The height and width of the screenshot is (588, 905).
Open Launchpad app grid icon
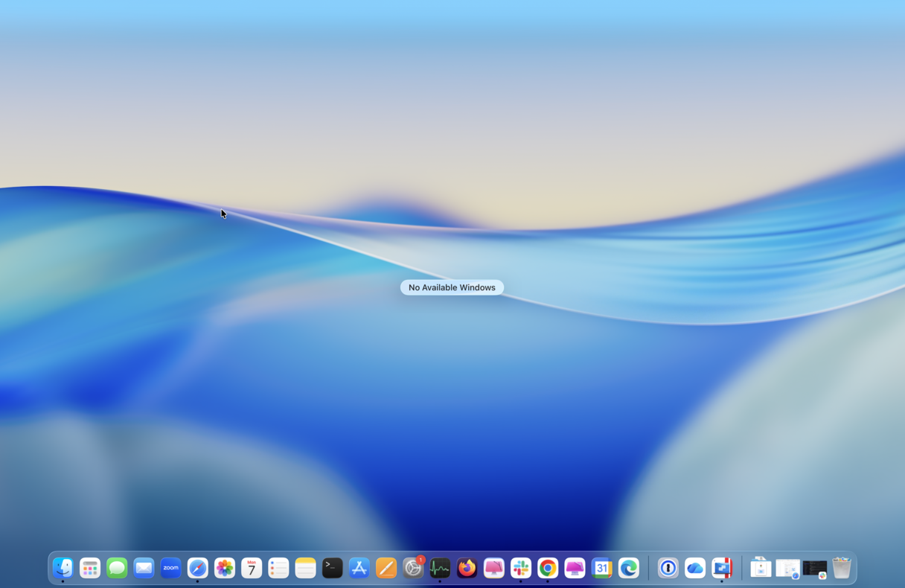tap(90, 568)
